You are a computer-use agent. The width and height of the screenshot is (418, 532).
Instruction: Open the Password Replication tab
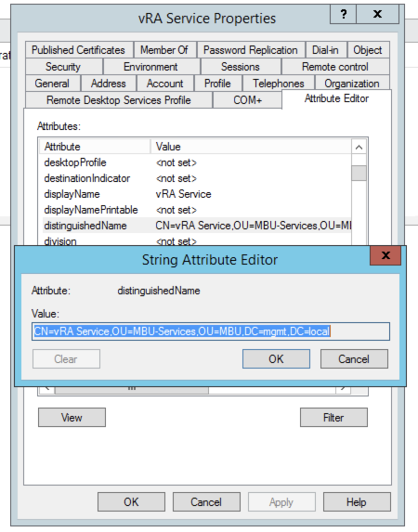[x=251, y=50]
